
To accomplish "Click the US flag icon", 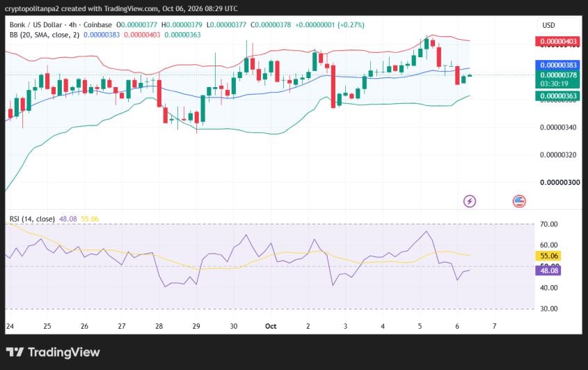I will pyautogui.click(x=519, y=201).
